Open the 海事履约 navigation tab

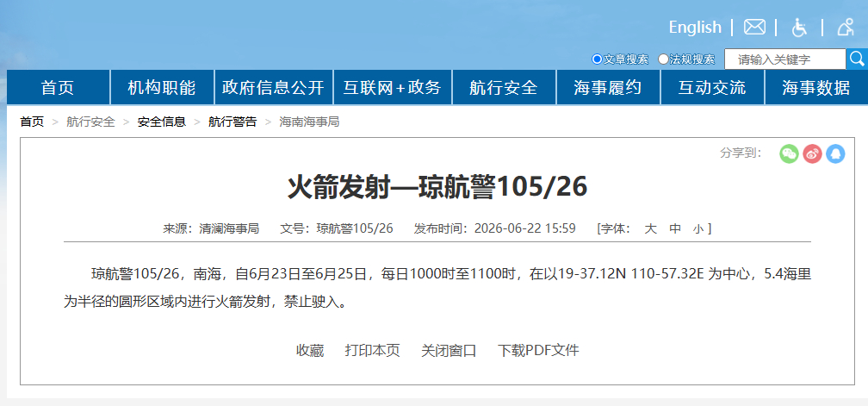pos(608,87)
